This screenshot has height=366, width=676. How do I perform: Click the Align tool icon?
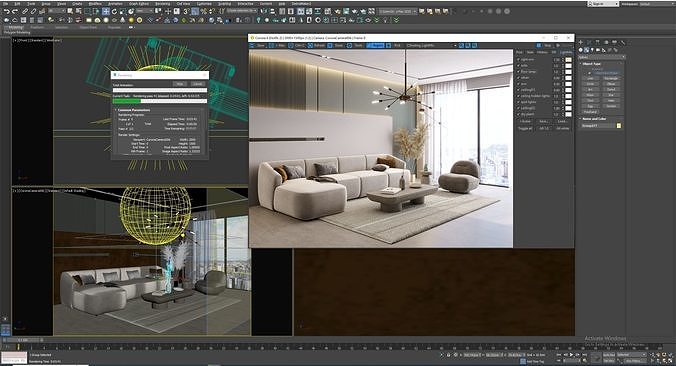[272, 11]
